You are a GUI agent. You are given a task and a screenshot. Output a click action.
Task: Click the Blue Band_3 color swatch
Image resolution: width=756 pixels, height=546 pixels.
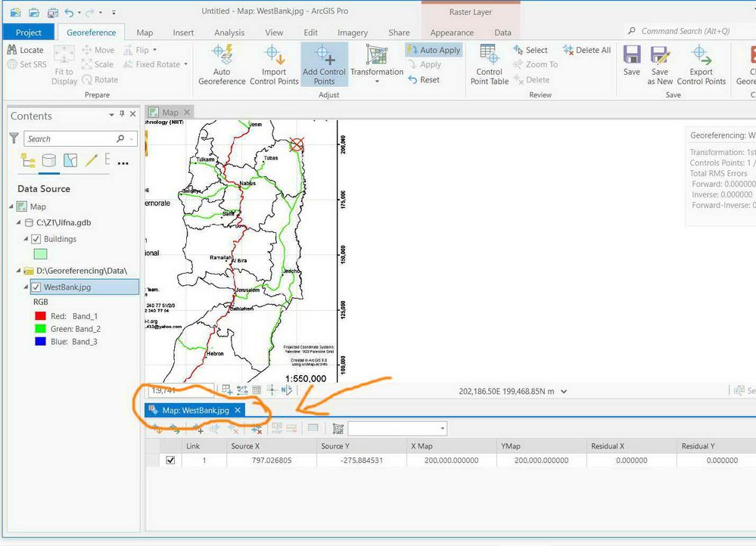tap(41, 341)
